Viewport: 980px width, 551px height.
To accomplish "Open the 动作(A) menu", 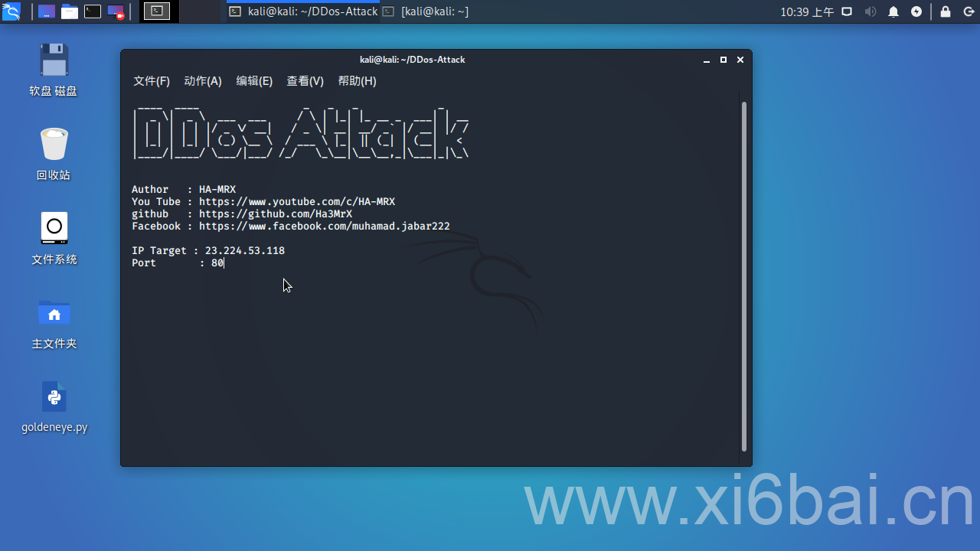I will (203, 81).
